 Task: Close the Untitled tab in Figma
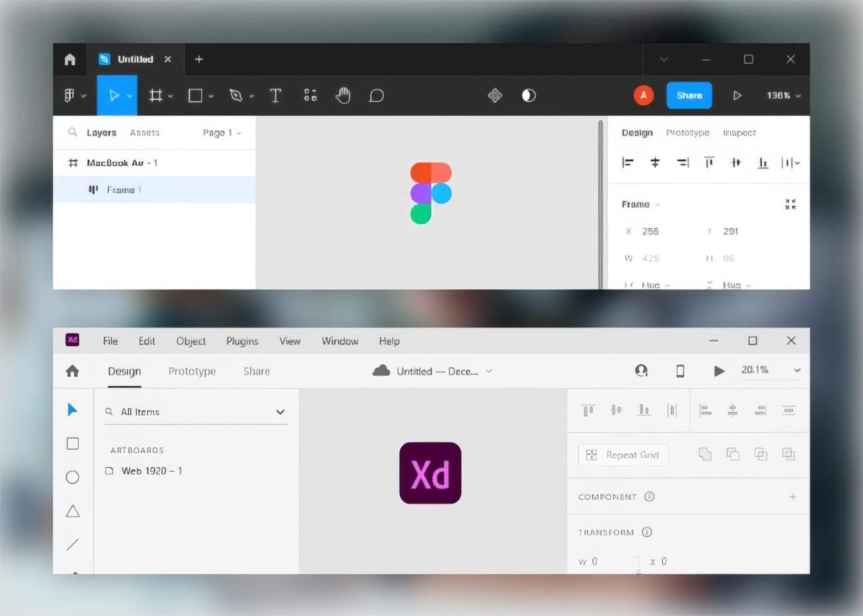pyautogui.click(x=168, y=59)
